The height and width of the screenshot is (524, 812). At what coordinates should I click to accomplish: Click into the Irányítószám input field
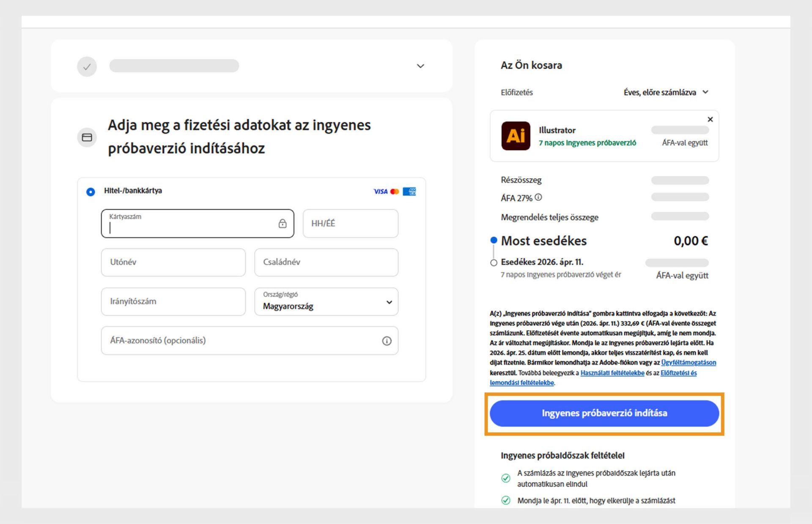(x=173, y=302)
